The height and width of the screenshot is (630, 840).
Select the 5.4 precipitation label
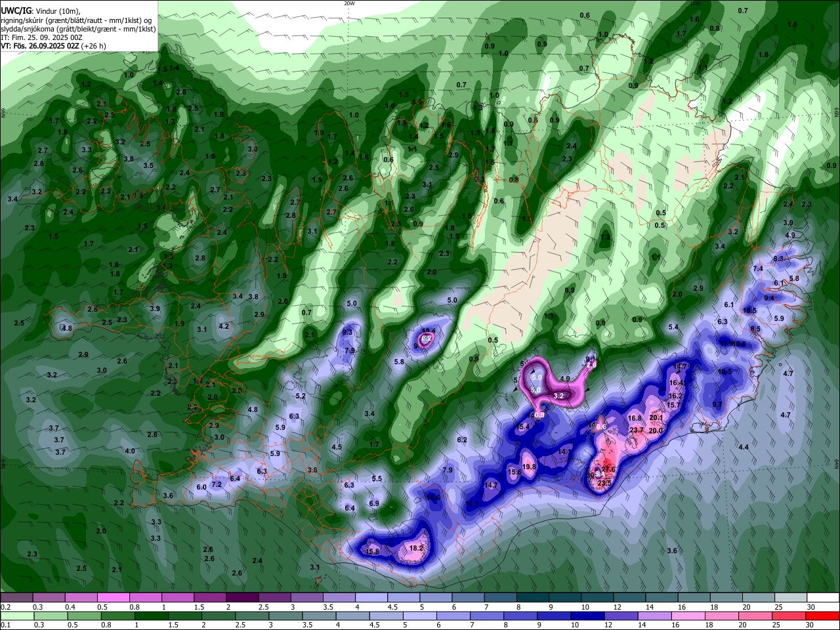tap(673, 327)
